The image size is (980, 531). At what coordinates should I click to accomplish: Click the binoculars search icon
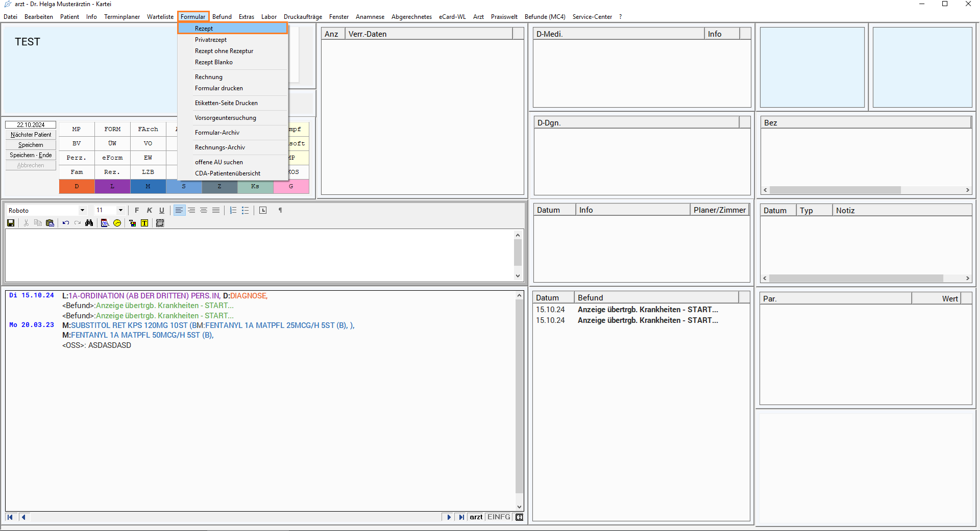pyautogui.click(x=89, y=223)
